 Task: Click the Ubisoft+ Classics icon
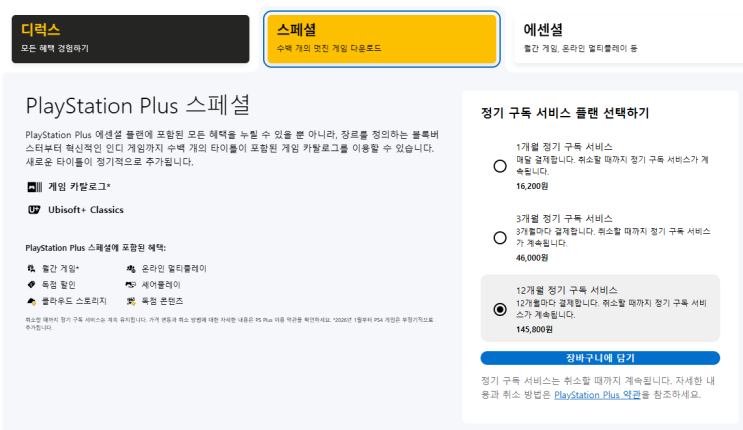(34, 210)
